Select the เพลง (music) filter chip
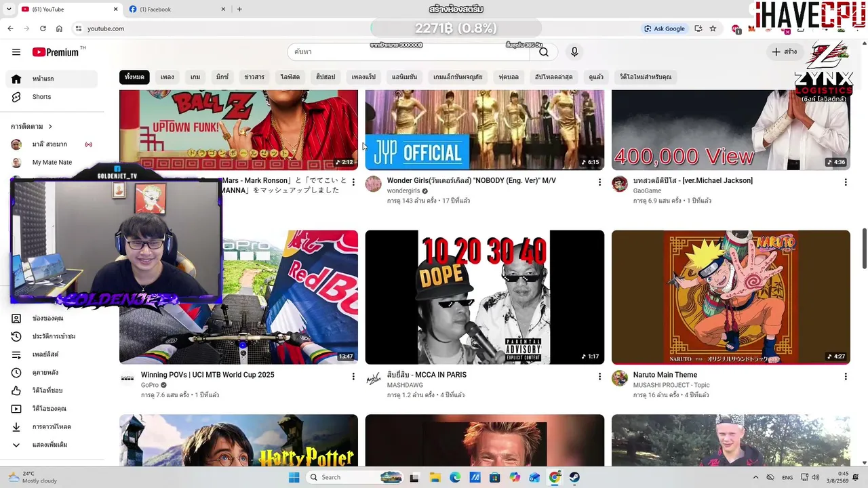Viewport: 868px width, 488px height. [x=167, y=77]
